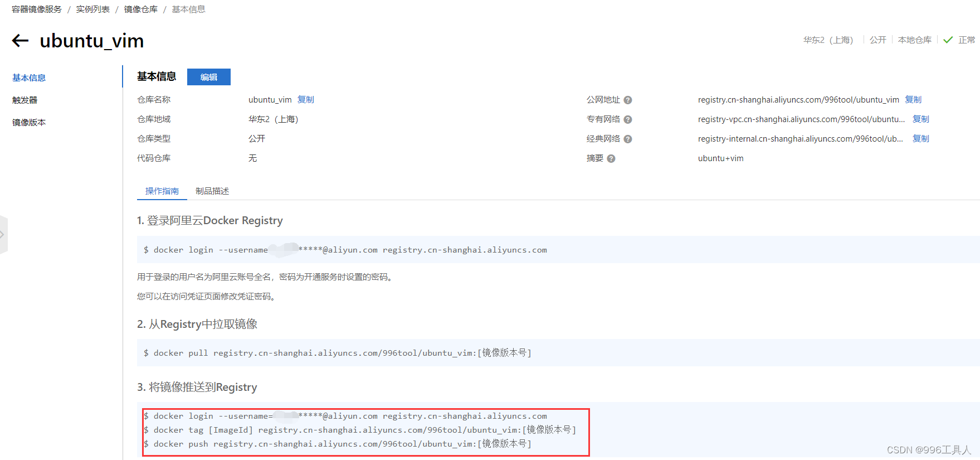Click the green check status icon
Image resolution: width=980 pixels, height=460 pixels.
[x=948, y=40]
